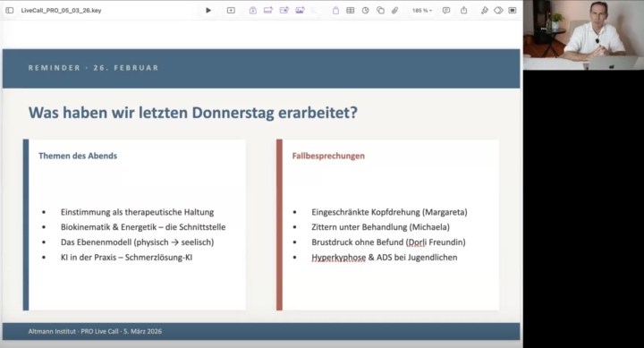Image resolution: width=644 pixels, height=348 pixels.
Task: Select the red accent bar of Fallbesprechungen card
Action: pyautogui.click(x=279, y=225)
